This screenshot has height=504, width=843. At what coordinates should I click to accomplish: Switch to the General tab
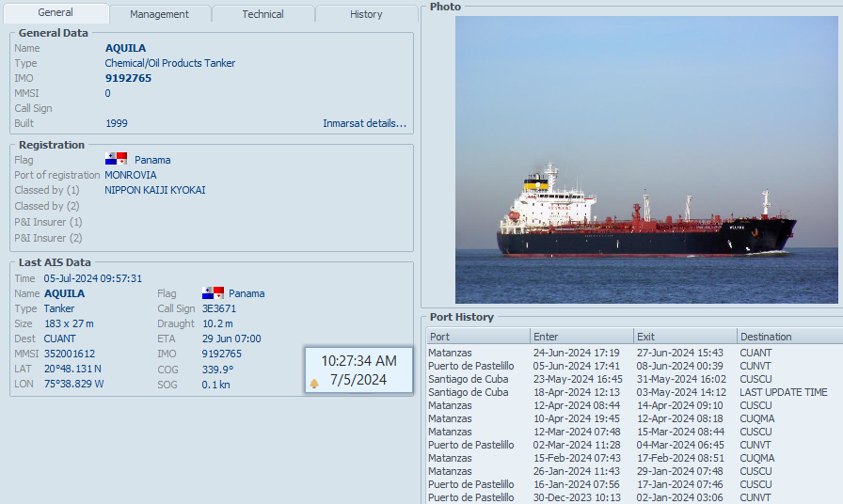click(x=56, y=13)
